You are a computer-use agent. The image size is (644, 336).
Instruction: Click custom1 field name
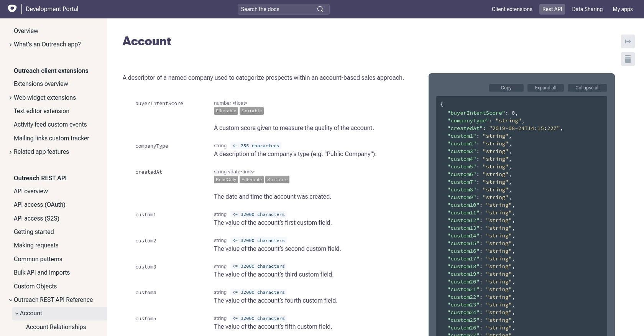pos(146,215)
